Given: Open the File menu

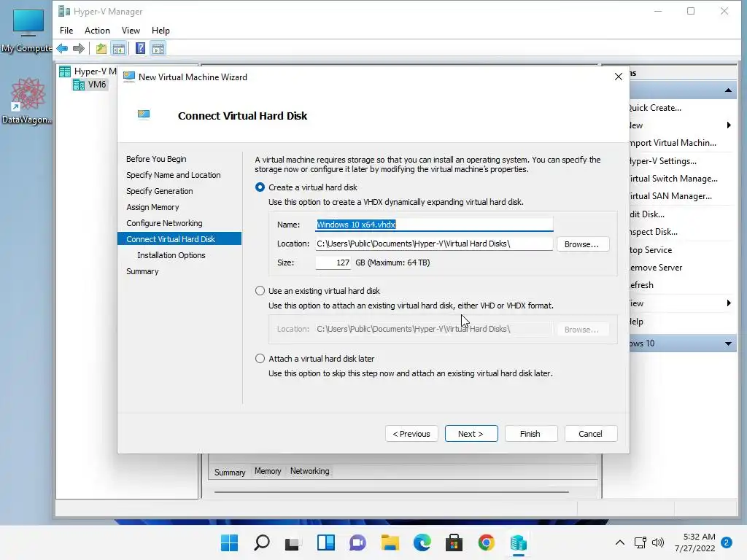Looking at the screenshot, I should pos(66,31).
